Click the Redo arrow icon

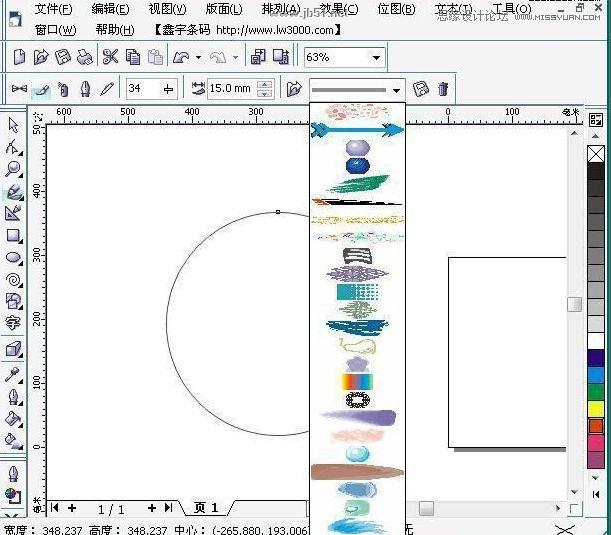point(218,57)
